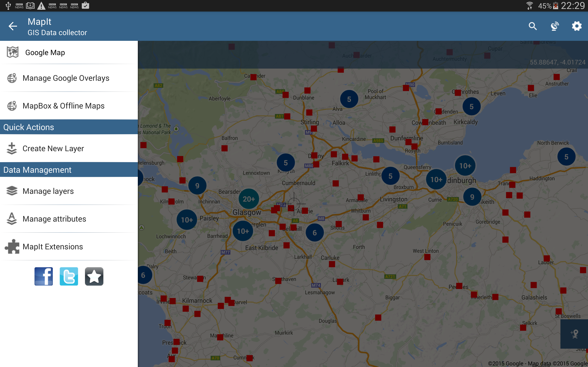Viewport: 588px width, 367px height.
Task: Tap the 20+ cluster near Glasgow
Action: [x=249, y=199]
